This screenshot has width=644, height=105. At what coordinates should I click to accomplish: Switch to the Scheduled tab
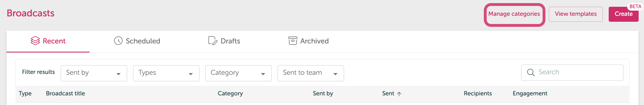click(x=137, y=41)
